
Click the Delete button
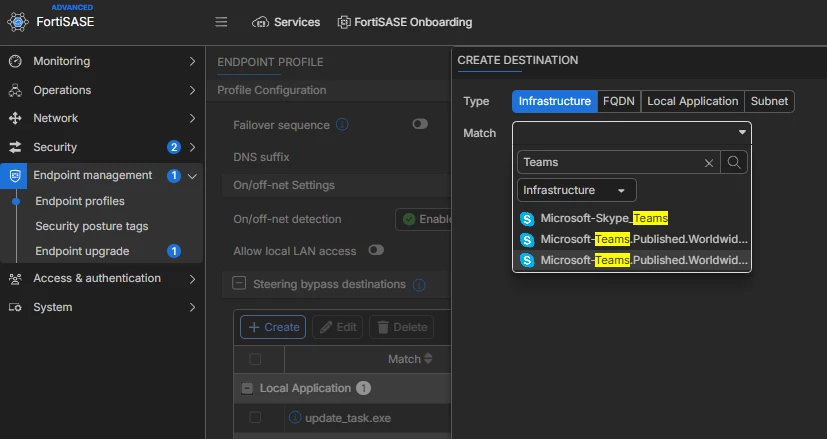click(x=402, y=327)
